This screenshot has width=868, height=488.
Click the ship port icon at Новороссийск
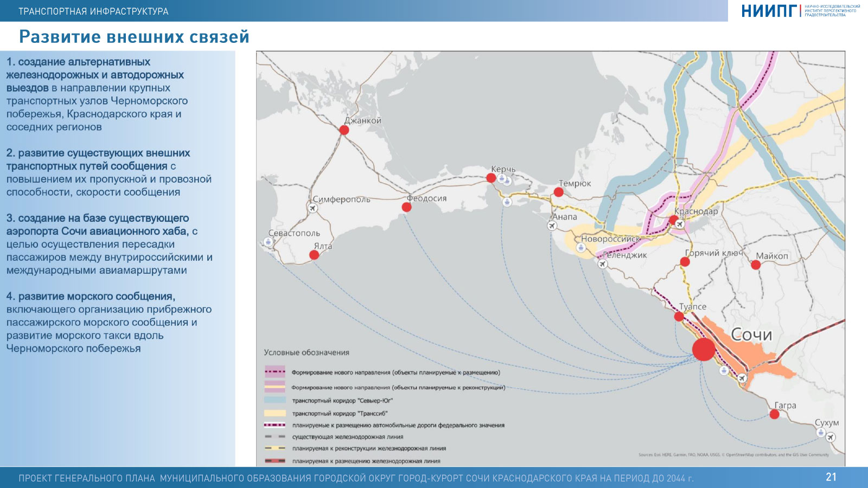[x=581, y=248]
